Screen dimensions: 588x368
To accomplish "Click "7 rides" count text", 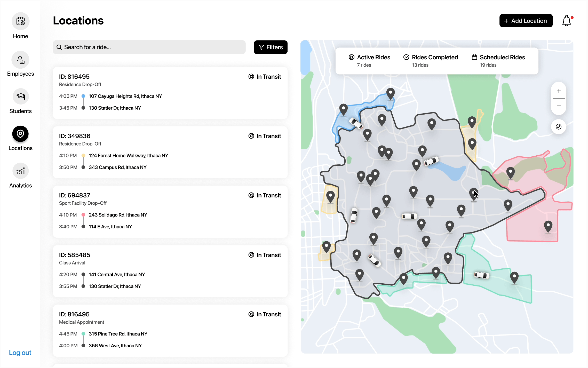I will point(364,65).
